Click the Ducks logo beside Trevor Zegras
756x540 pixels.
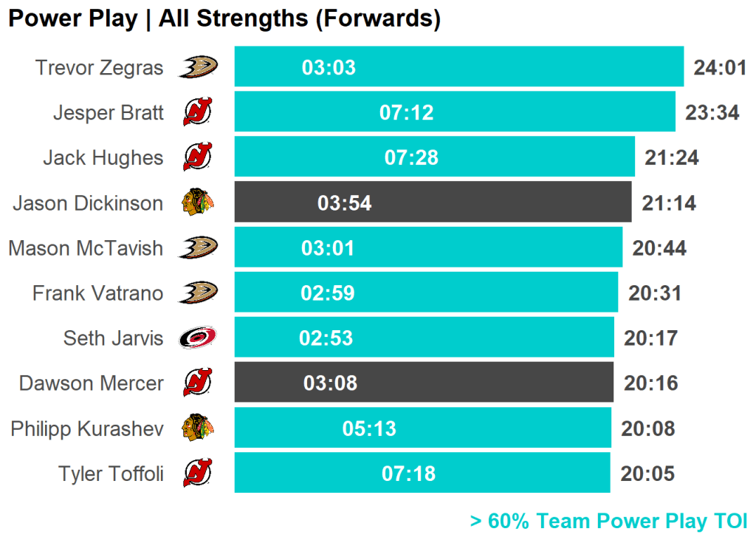198,67
